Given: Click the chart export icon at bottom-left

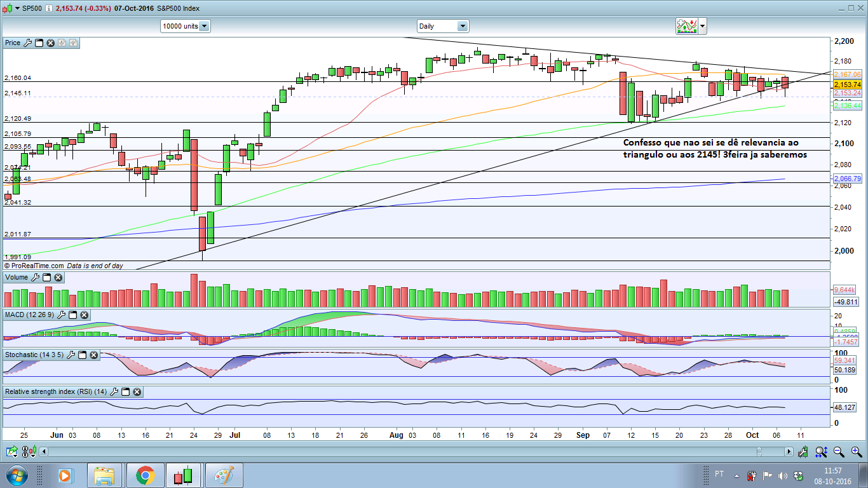Looking at the screenshot, I should tap(12, 452).
